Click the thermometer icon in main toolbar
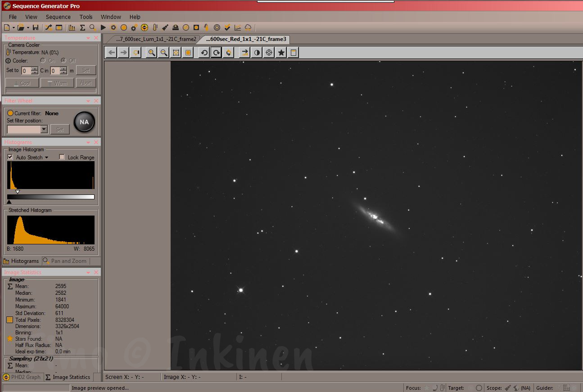 tap(155, 27)
